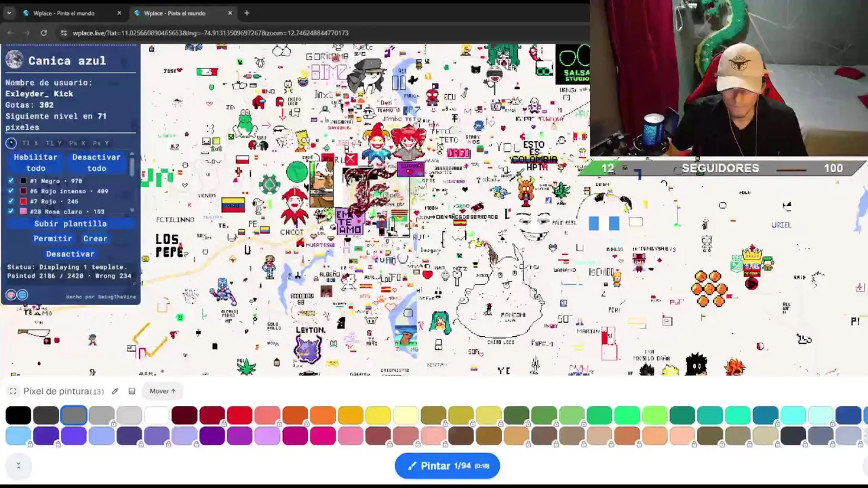Toggle the #28 Rosa claro checkbox
Viewport: 868px width, 488px height.
11,211
